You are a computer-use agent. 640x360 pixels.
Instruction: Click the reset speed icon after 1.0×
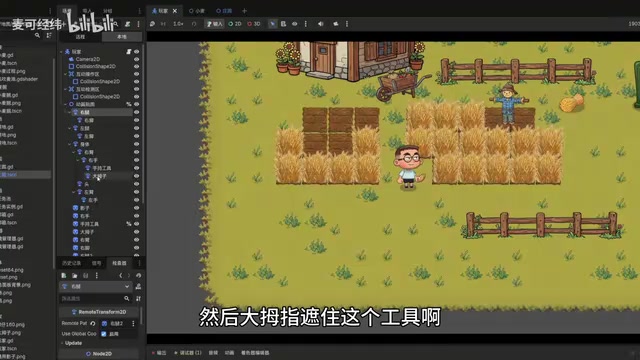194,24
